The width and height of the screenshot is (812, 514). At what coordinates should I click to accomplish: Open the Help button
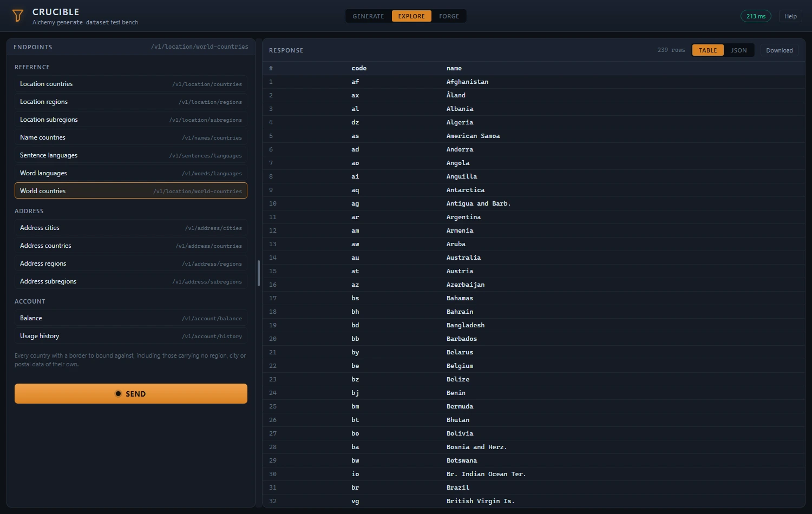pyautogui.click(x=790, y=16)
